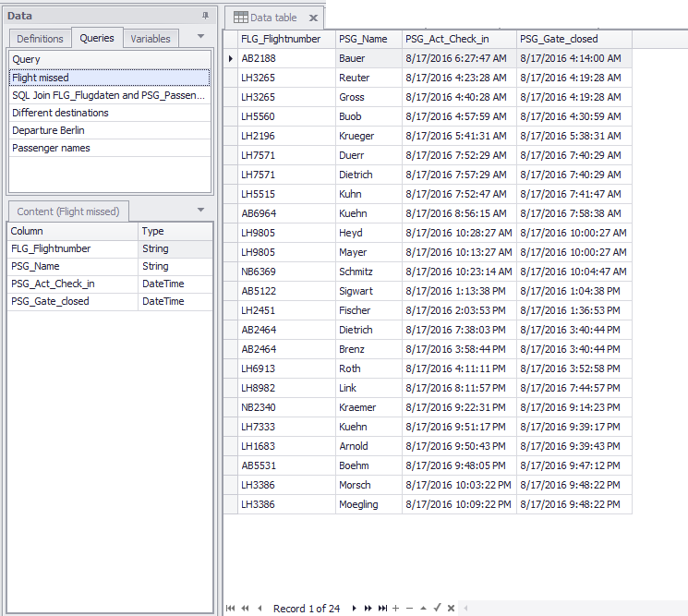Image resolution: width=688 pixels, height=616 pixels.
Task: Append a new record with plus icon
Action: coord(396,608)
